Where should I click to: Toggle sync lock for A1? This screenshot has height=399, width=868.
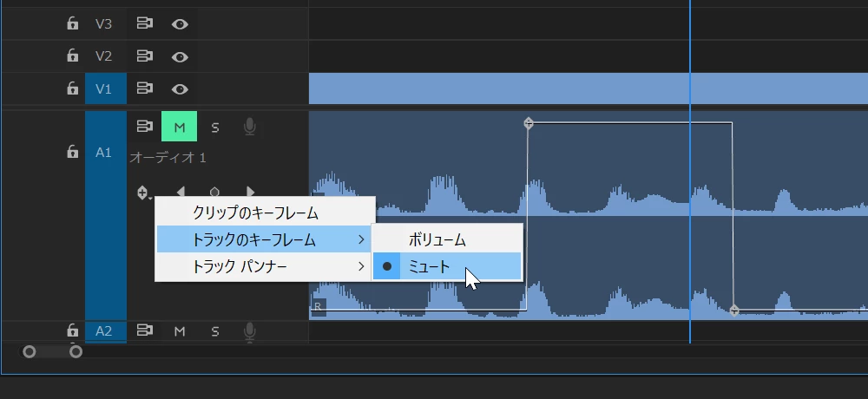coord(144,127)
